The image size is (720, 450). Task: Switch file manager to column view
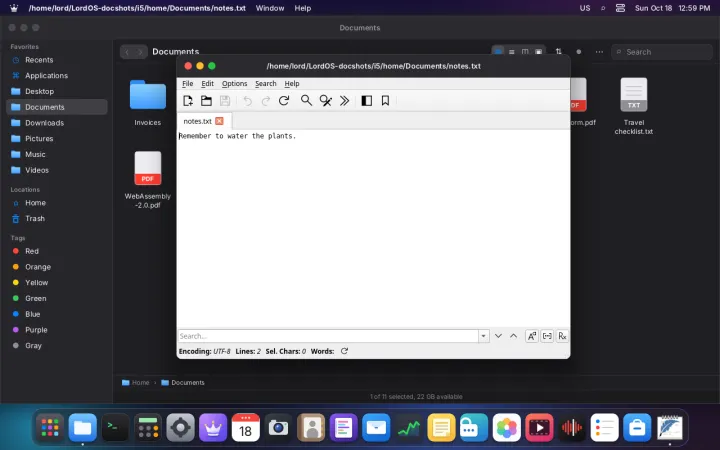525,52
